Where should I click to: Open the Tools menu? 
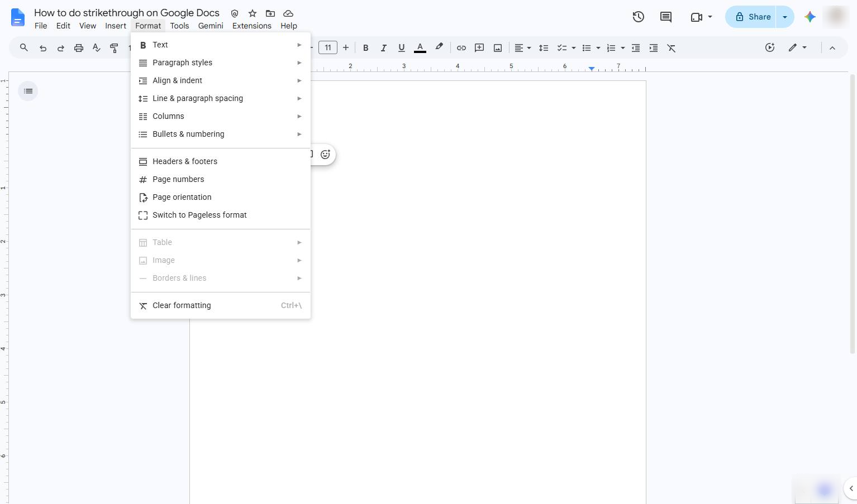click(x=179, y=26)
